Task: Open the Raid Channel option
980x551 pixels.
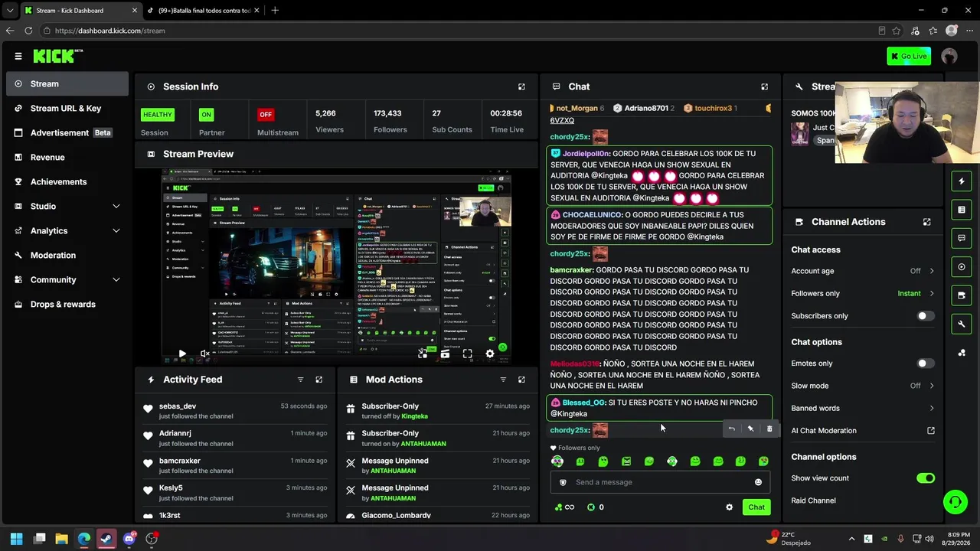Action: coord(813,500)
